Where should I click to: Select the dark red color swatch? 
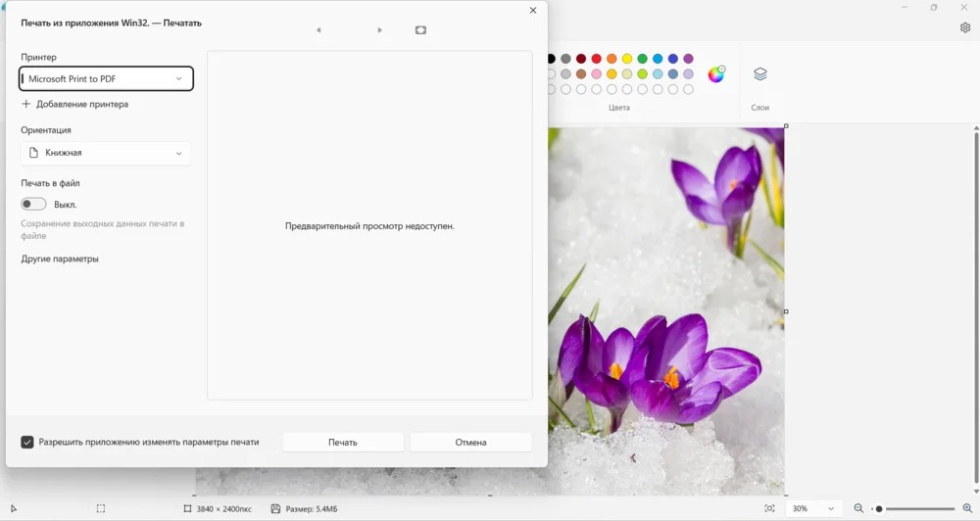(x=581, y=59)
